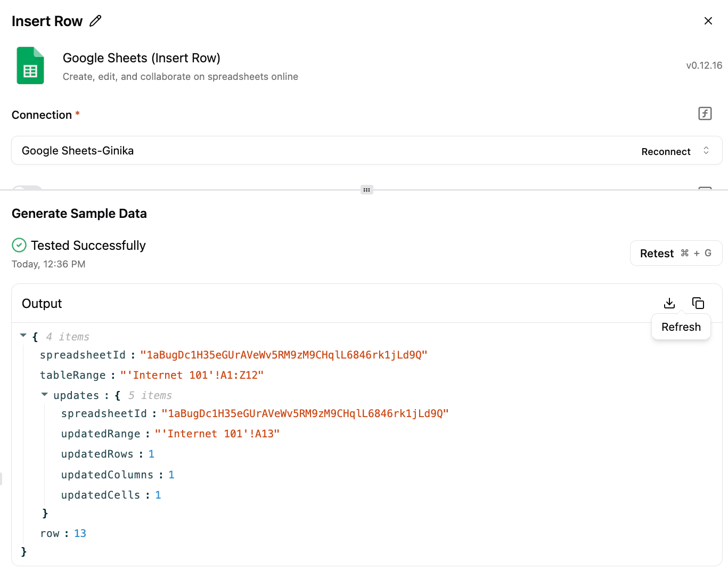Copy the output using the copy icon
Viewport: 728px width, 578px height.
(x=698, y=303)
